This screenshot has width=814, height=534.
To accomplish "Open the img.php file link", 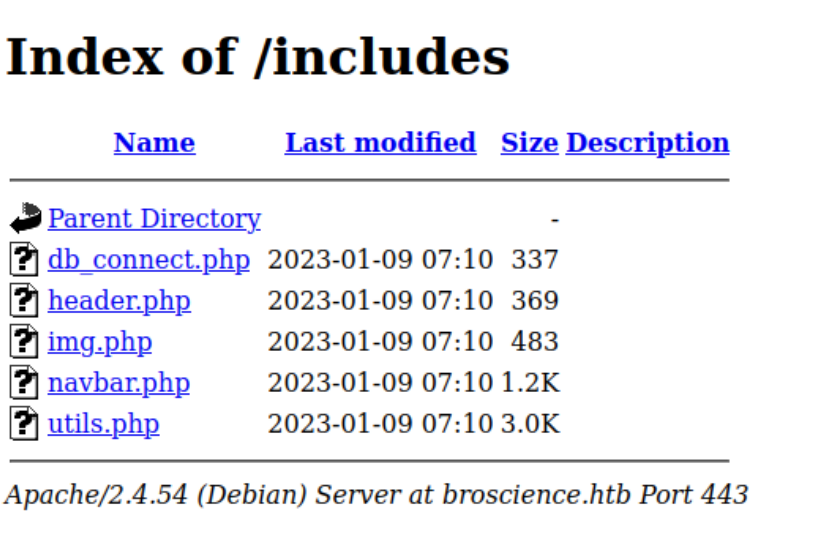I will click(100, 342).
